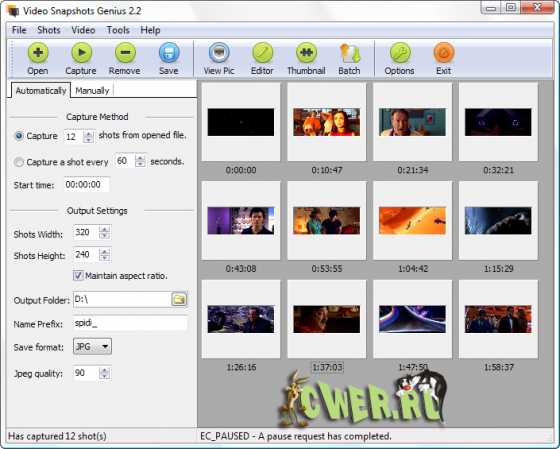Open the Video menu
The width and height of the screenshot is (560, 449).
tap(83, 30)
